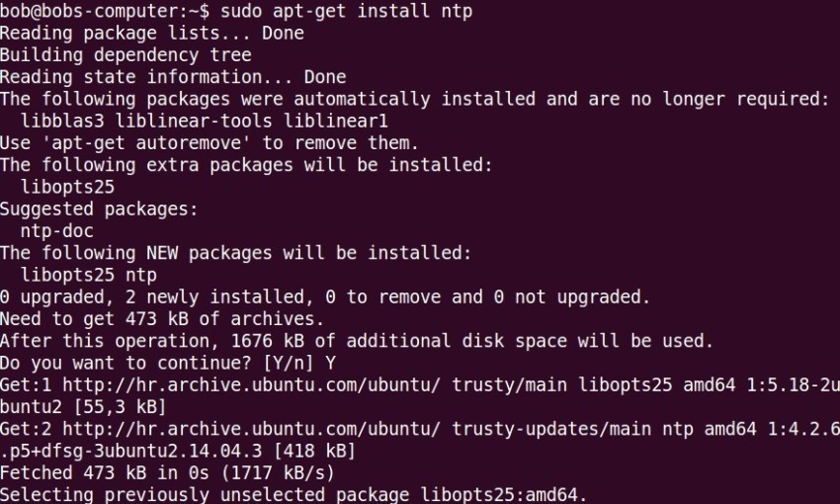The image size is (840, 504).
Task: Click the 'ntp-doc' suggested package
Action: point(56,231)
